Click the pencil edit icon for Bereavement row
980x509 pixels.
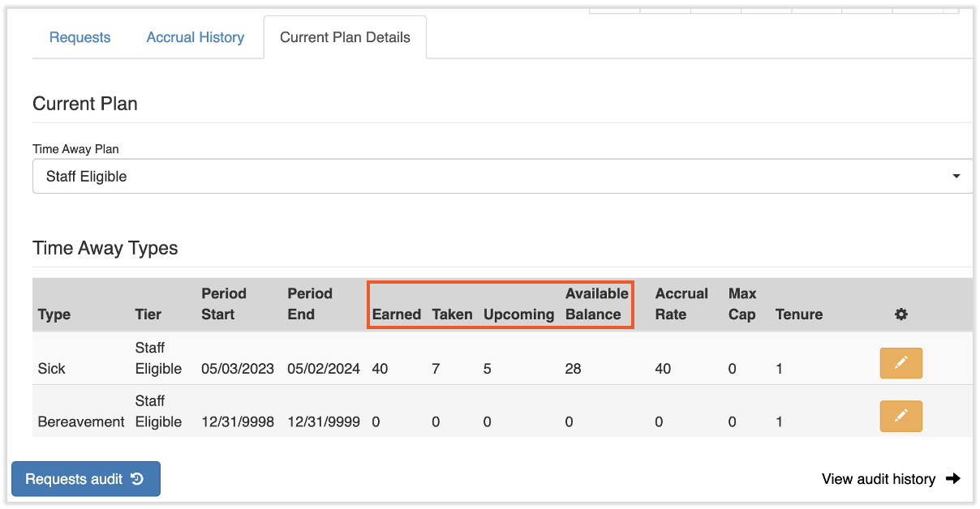[900, 417]
